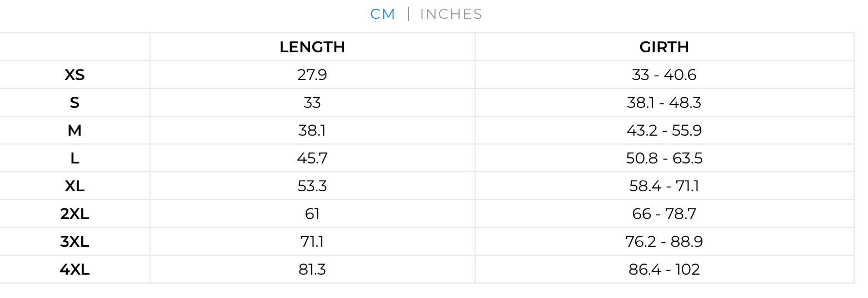Switch units to CM
The height and width of the screenshot is (298, 868).
(x=382, y=14)
